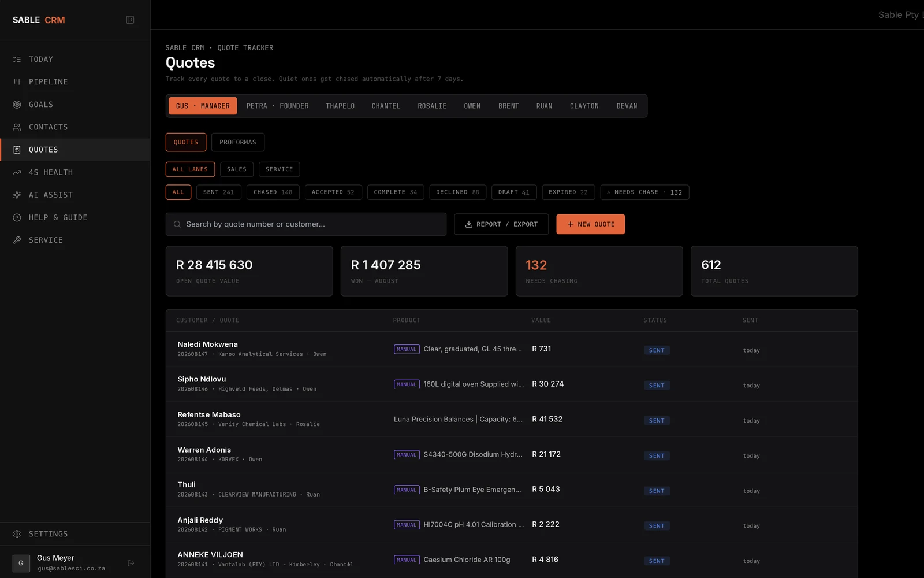Go to Goals in the sidebar
The image size is (924, 578).
click(75, 105)
